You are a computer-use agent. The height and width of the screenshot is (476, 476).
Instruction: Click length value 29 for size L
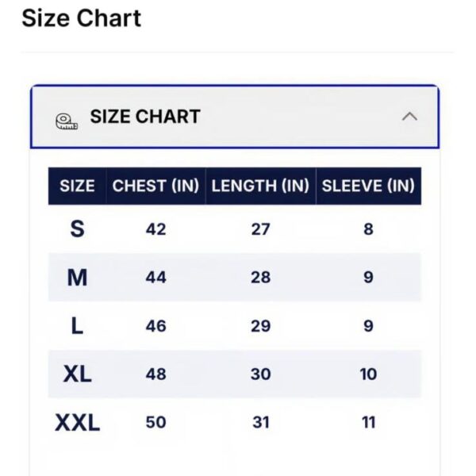[260, 326]
